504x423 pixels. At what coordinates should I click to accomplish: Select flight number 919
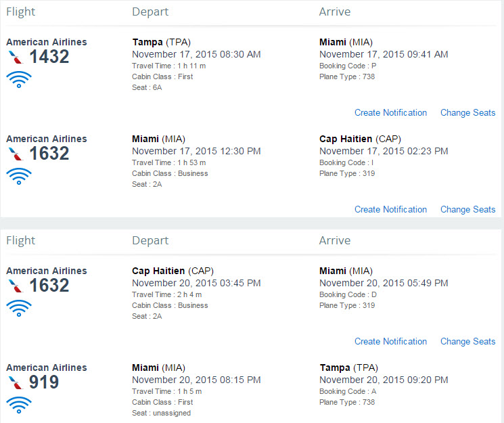coord(44,382)
